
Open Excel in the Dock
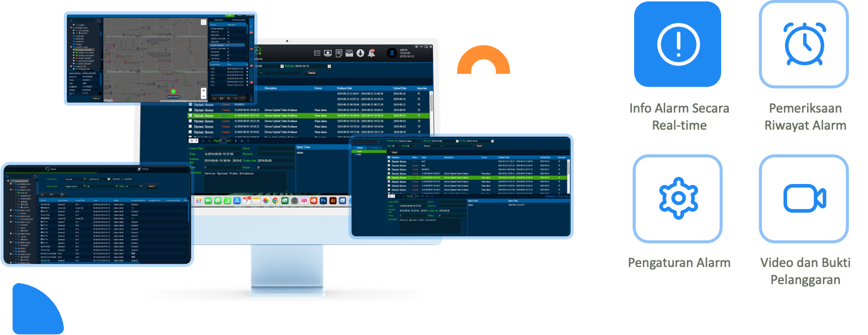coord(285,201)
